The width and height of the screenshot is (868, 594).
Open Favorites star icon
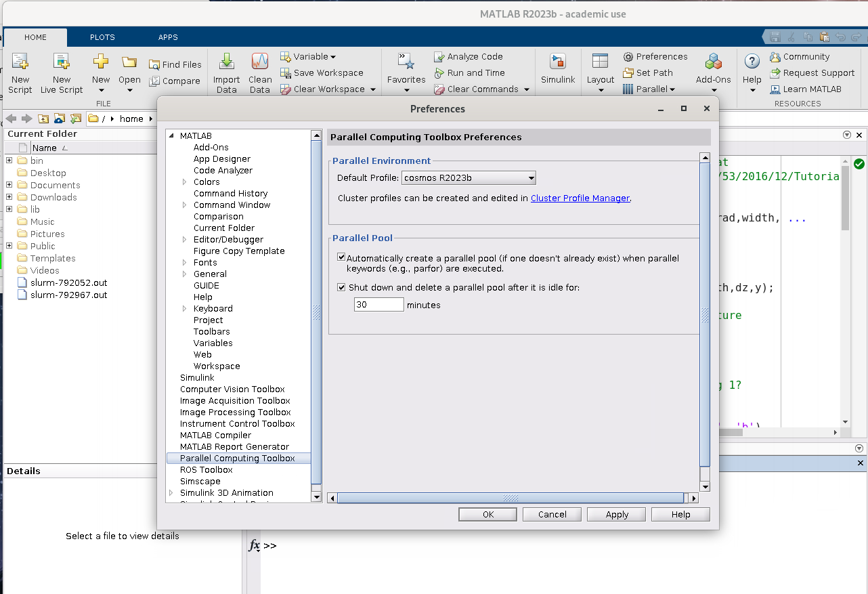click(x=406, y=62)
